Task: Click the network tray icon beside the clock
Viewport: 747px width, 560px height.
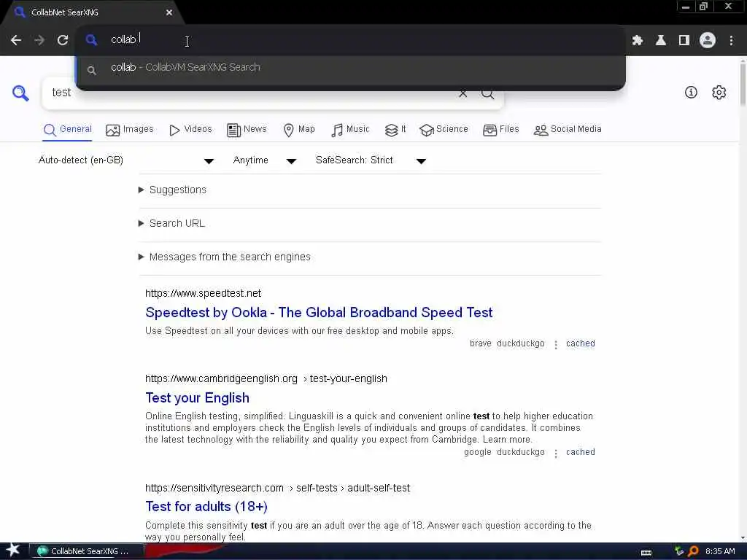Action: pos(679,551)
